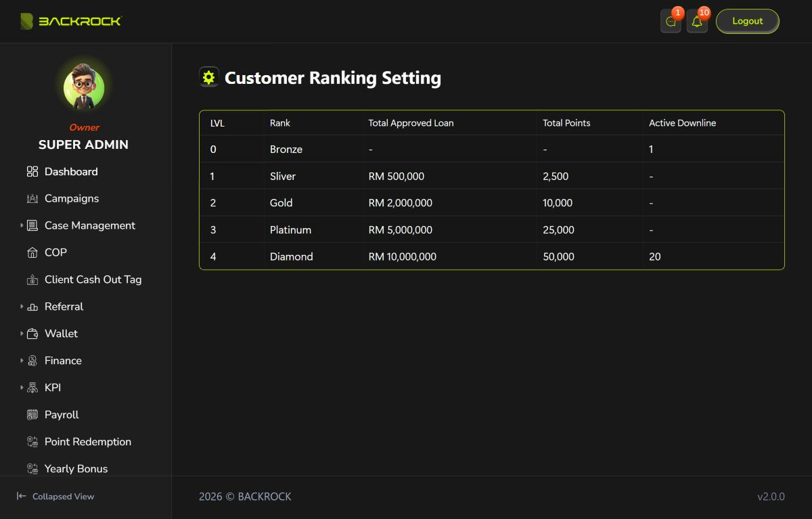Screen dimensions: 812x519
Task: Click the Payroll icon in sidebar
Action: click(x=32, y=415)
